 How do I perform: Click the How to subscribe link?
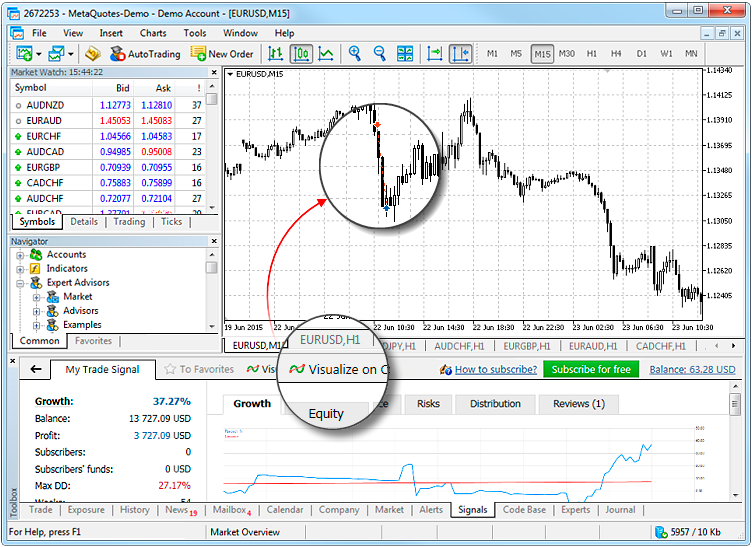coord(495,370)
